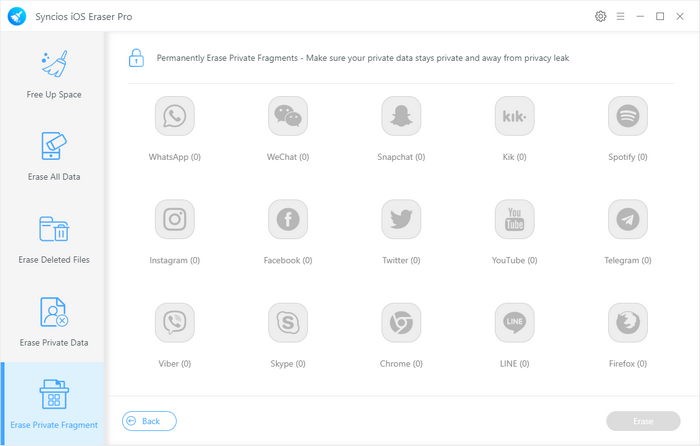This screenshot has height=446, width=700.
Task: Select the YouTube app icon
Action: (x=514, y=219)
